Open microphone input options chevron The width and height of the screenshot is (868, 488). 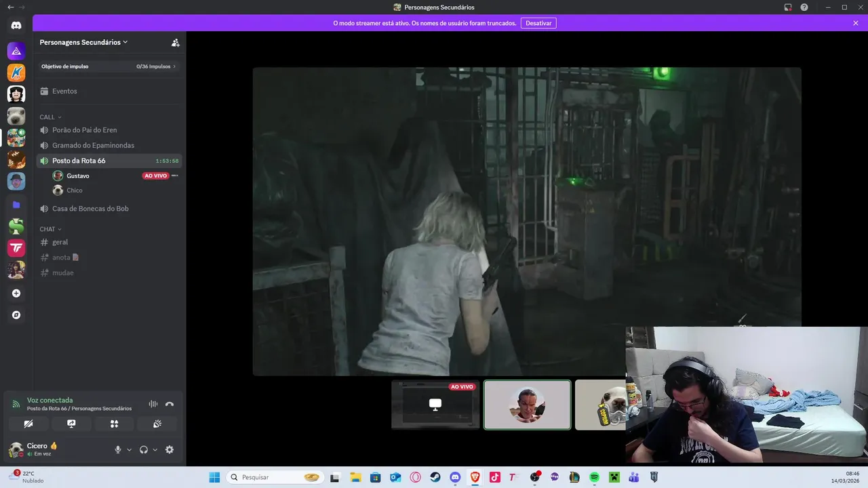coord(129,449)
